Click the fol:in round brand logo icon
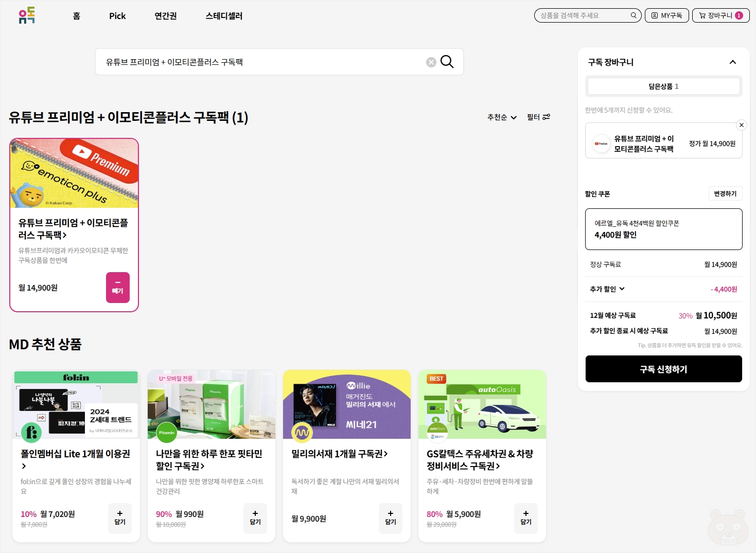 [31, 433]
